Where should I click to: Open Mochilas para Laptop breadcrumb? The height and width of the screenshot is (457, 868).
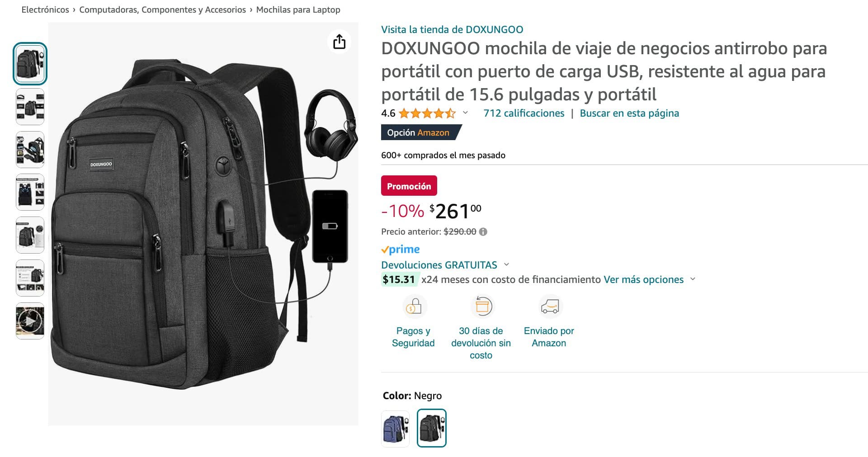pos(298,9)
